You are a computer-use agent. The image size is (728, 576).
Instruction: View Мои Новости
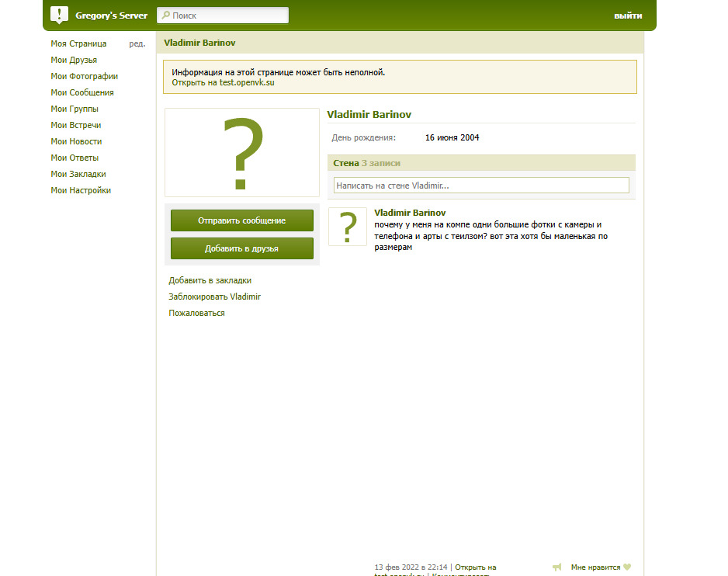coord(76,141)
